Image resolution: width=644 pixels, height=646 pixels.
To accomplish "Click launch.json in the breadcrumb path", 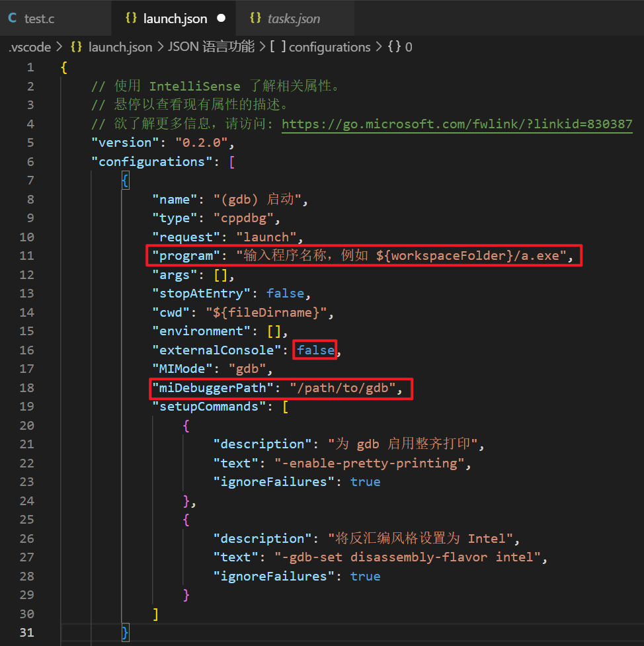I will click(x=120, y=47).
